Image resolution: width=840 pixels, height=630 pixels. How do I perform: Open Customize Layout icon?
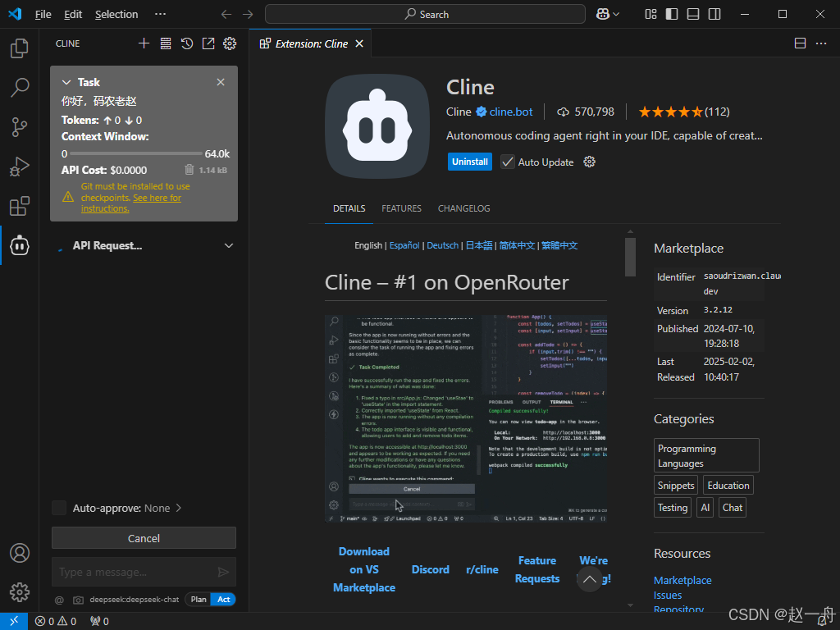[x=651, y=15]
